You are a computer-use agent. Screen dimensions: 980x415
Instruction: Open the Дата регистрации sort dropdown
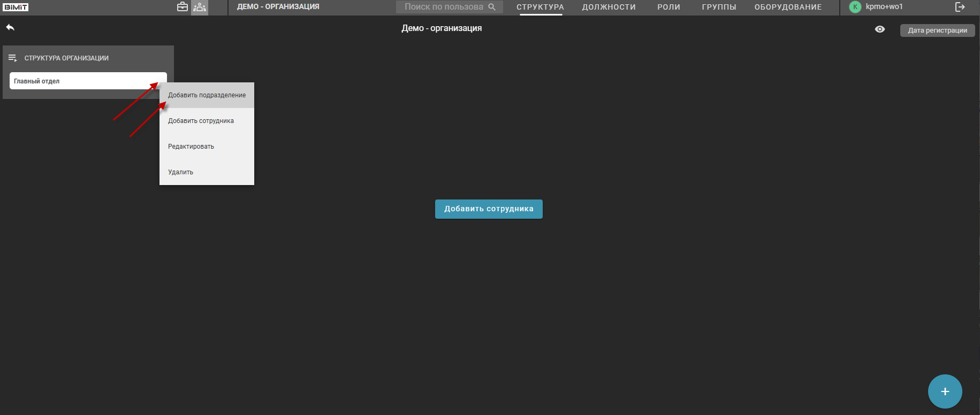click(937, 30)
